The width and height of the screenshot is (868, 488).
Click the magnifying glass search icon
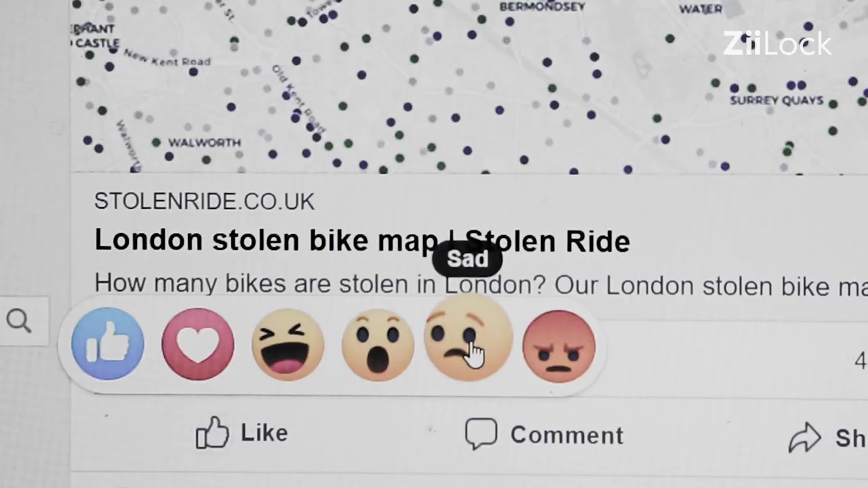coord(19,321)
